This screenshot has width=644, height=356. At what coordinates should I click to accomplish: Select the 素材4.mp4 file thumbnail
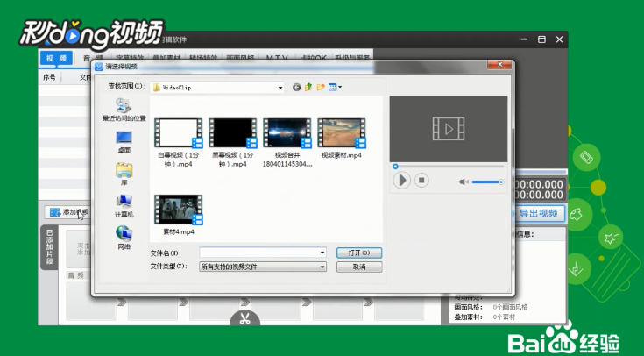[x=178, y=210]
